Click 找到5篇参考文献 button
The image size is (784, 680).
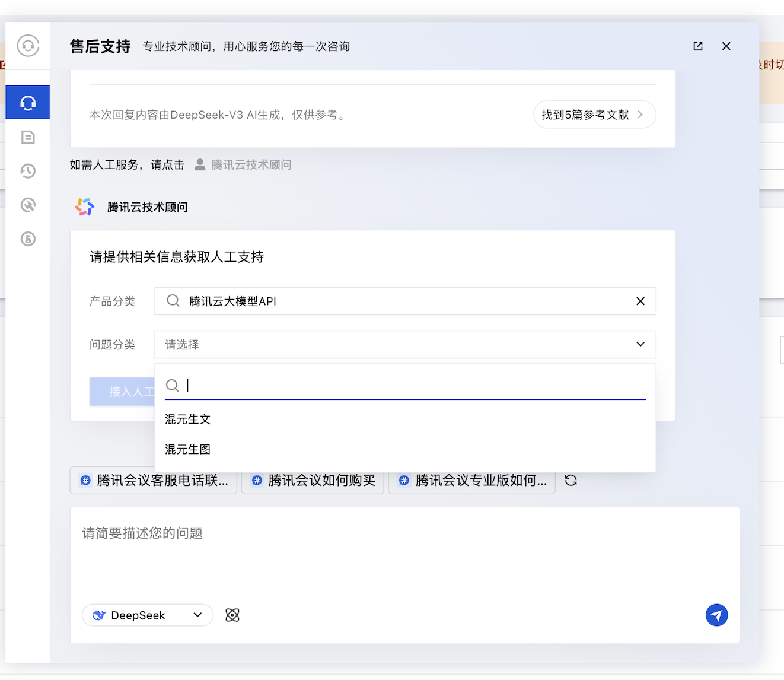click(594, 115)
